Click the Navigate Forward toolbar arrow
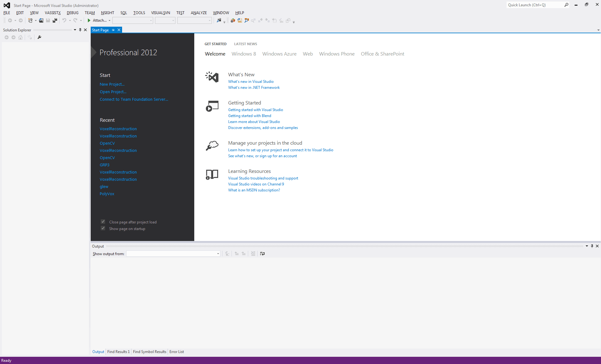 tap(21, 20)
